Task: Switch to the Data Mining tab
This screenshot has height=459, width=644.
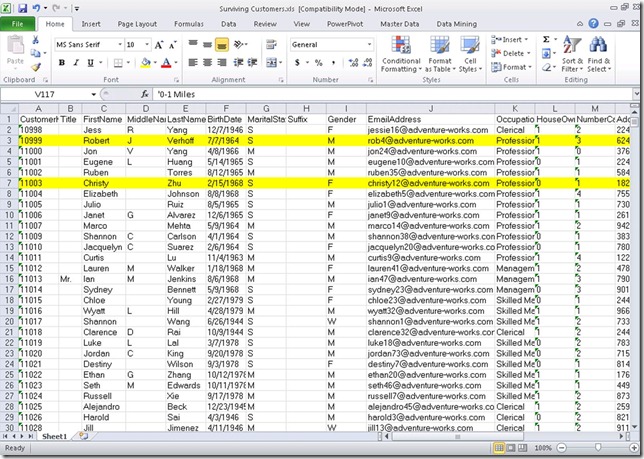Action: coord(456,24)
